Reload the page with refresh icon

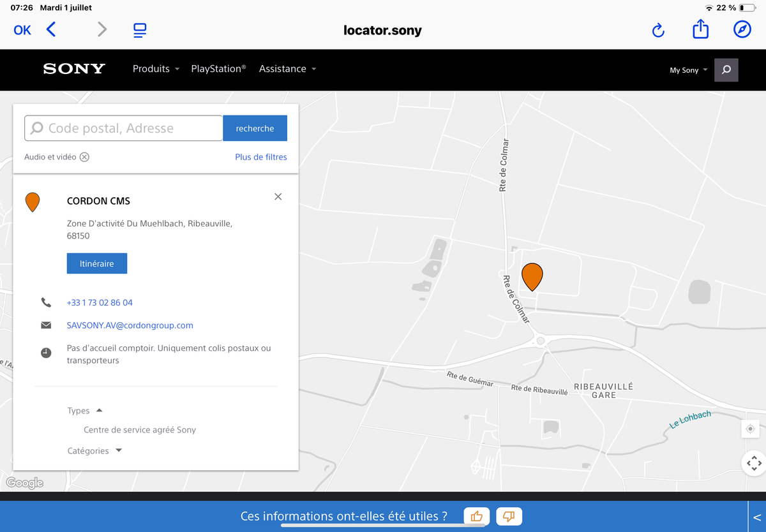pyautogui.click(x=658, y=30)
